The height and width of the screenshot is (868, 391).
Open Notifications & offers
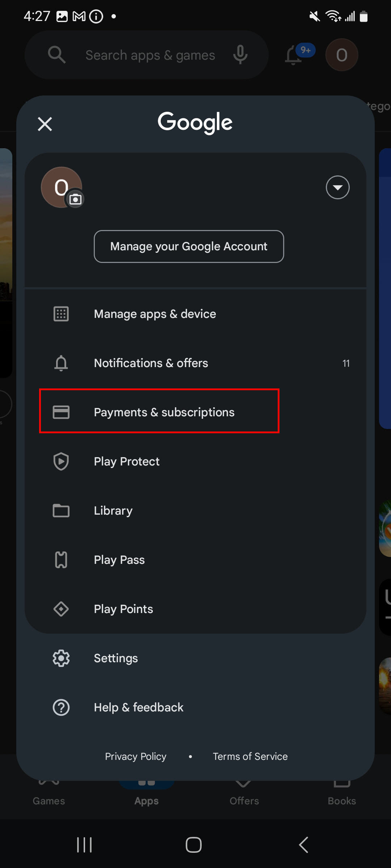[151, 363]
